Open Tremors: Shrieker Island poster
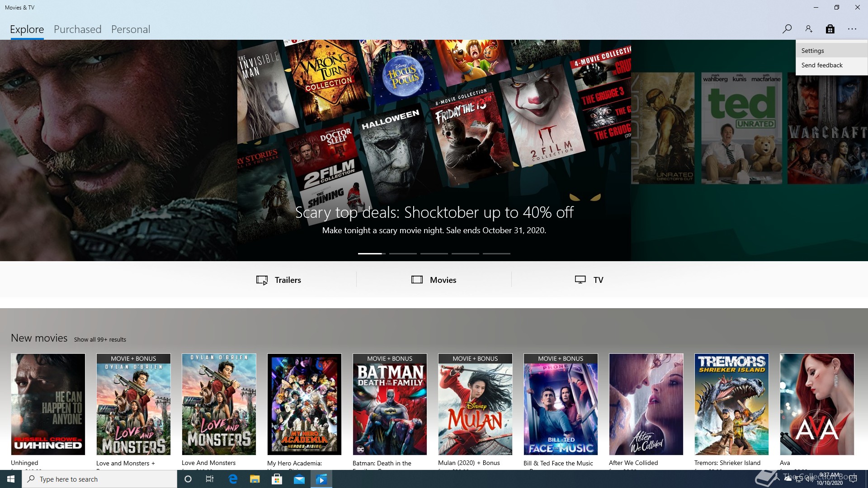Image resolution: width=868 pixels, height=488 pixels. [731, 404]
